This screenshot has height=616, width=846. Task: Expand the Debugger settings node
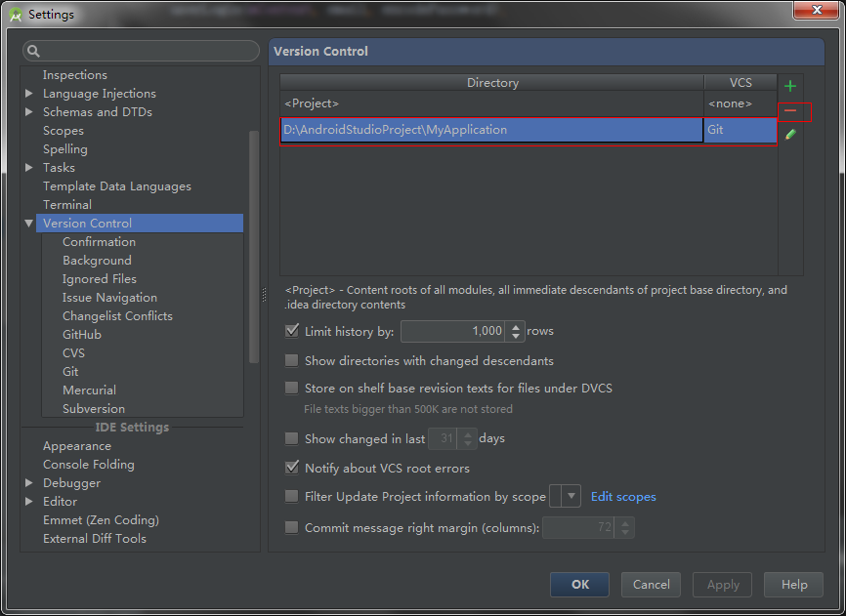pos(29,483)
